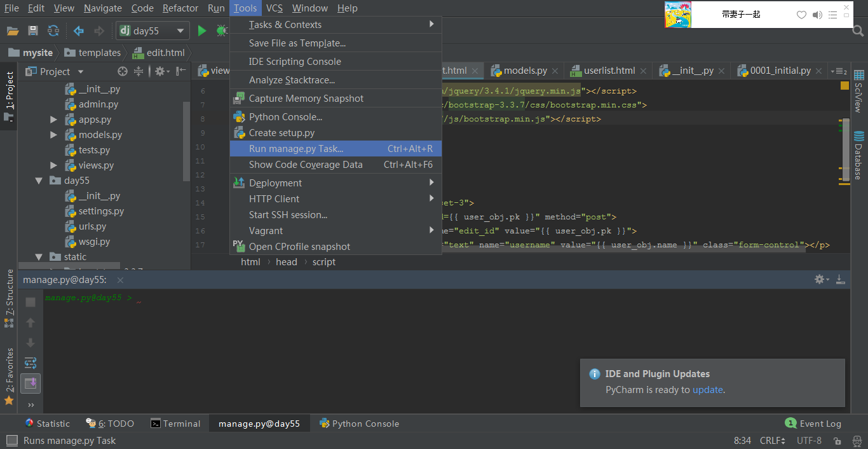Open the Deployment submenu
The image size is (868, 449).
(336, 183)
